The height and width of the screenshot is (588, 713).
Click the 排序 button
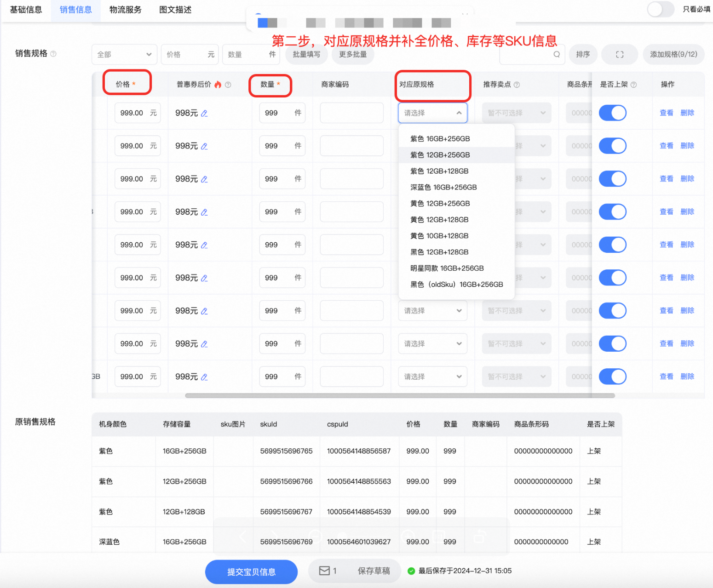coord(583,54)
